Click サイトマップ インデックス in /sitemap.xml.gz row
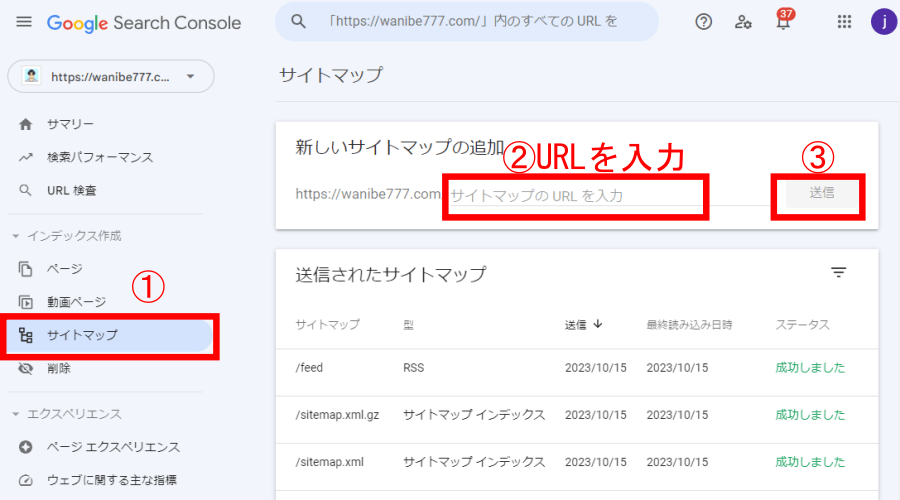The image size is (900, 500). 474,415
